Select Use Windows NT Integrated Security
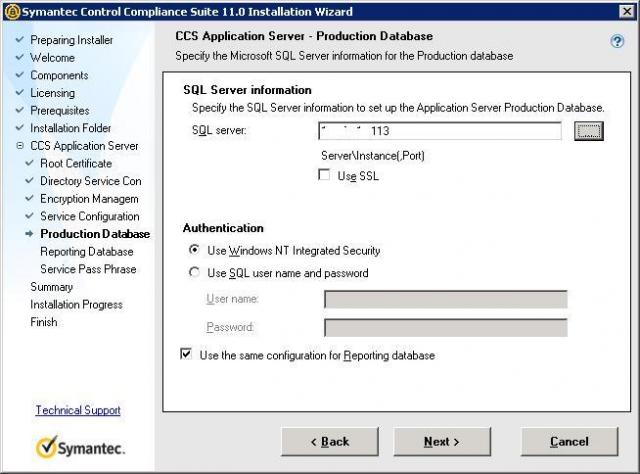This screenshot has width=640, height=474. point(194,249)
